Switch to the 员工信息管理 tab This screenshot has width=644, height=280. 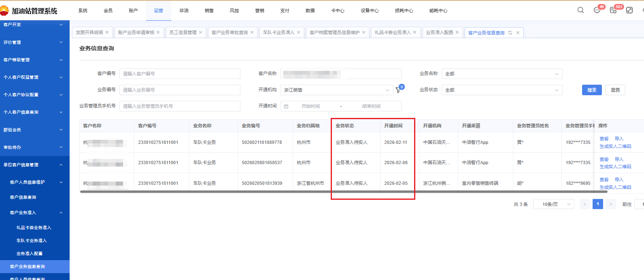pos(183,32)
